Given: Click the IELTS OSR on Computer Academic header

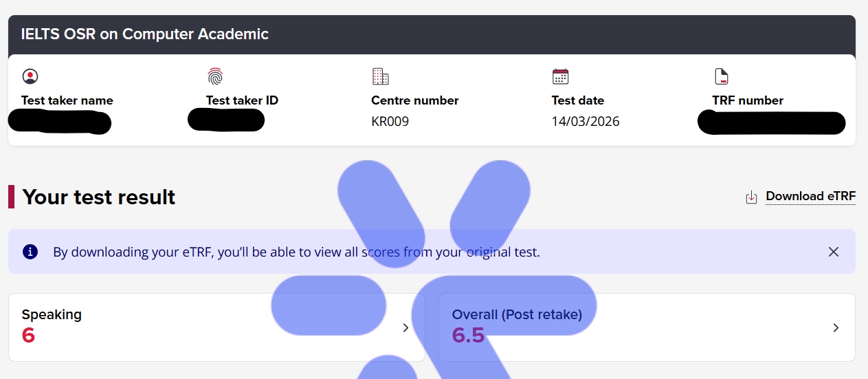Looking at the screenshot, I should tap(145, 34).
